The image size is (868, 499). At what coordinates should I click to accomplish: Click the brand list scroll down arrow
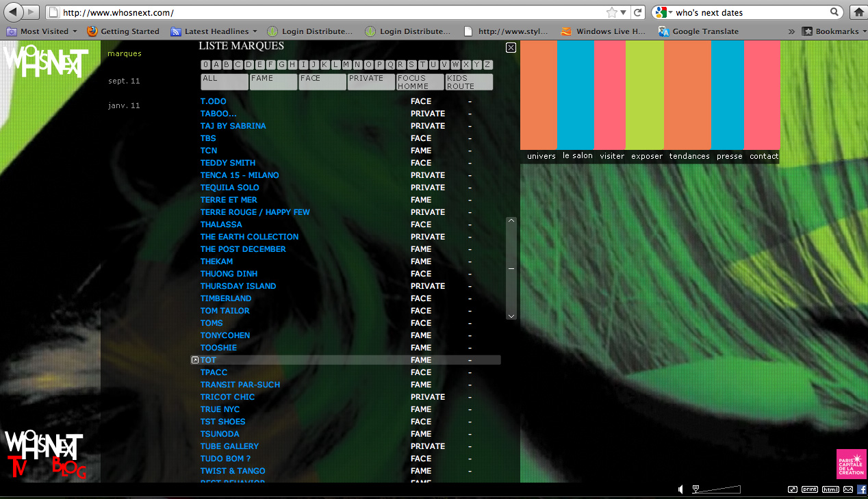pyautogui.click(x=511, y=316)
